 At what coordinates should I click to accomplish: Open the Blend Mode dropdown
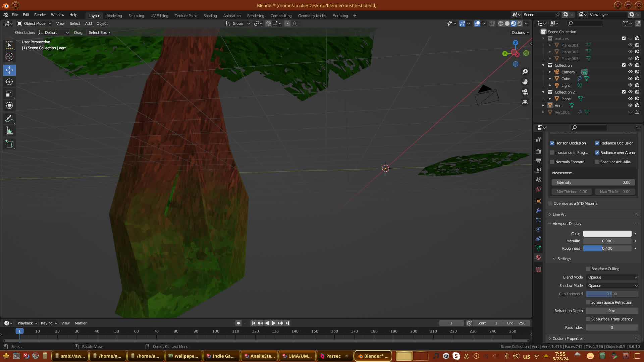pos(612,277)
